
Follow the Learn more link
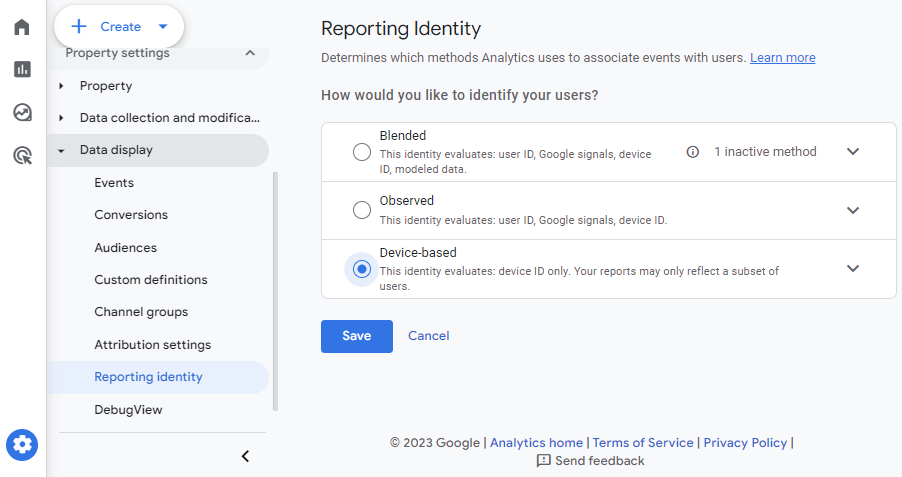(x=782, y=58)
